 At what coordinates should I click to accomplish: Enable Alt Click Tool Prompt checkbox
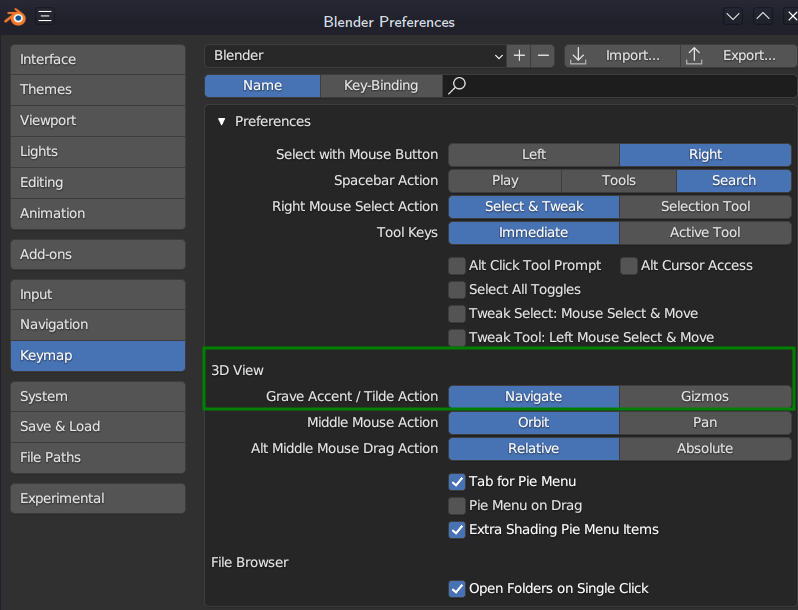point(457,266)
